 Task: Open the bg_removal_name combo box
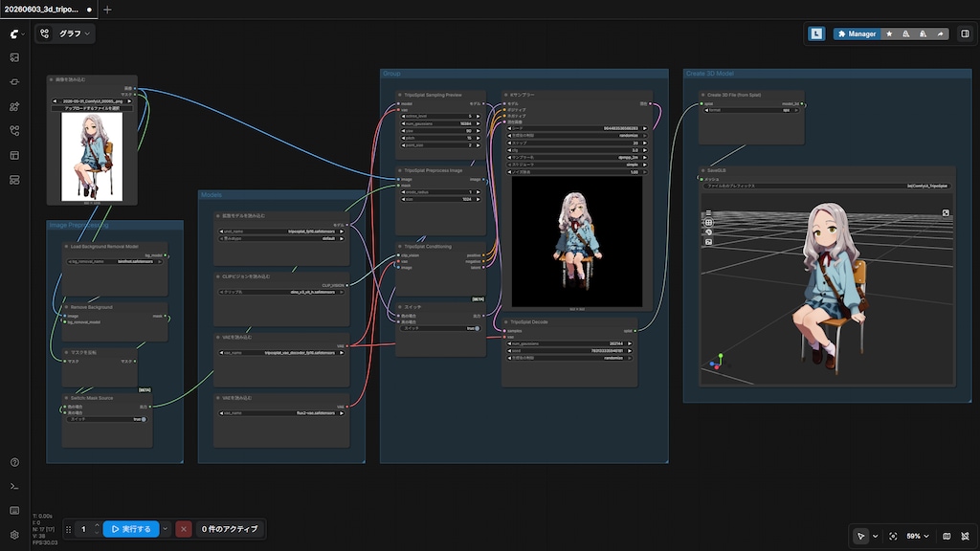coord(115,262)
